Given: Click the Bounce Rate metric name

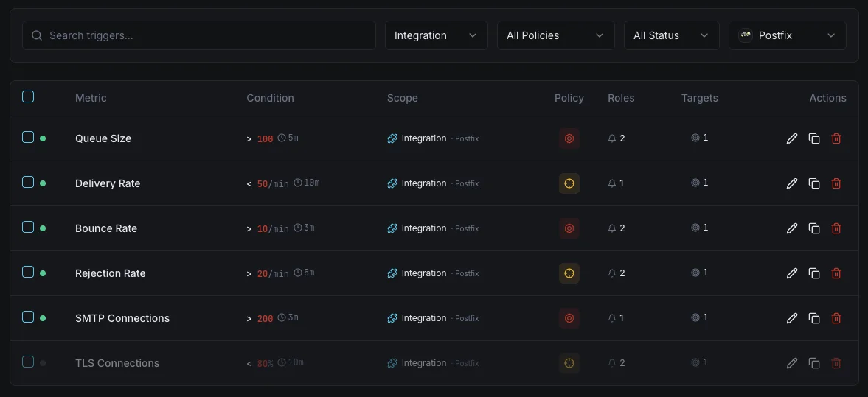Looking at the screenshot, I should click(x=106, y=228).
